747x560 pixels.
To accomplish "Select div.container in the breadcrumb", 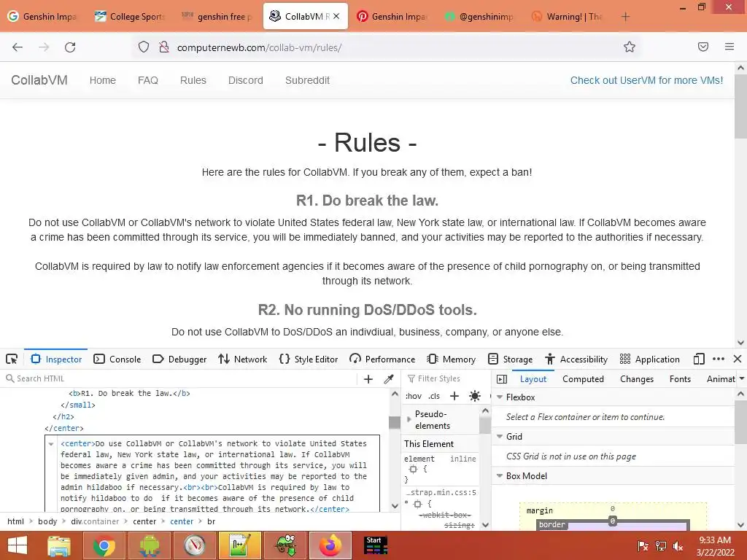I will point(95,521).
